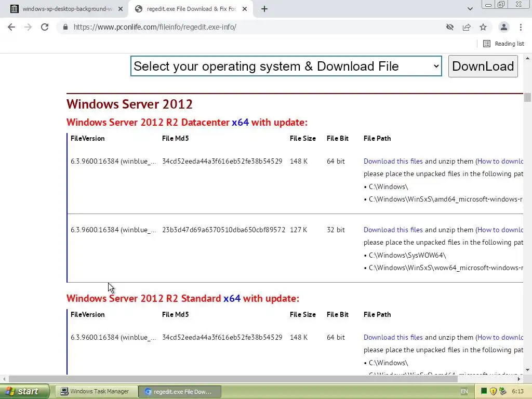Viewport: 532px width, 399px height.
Task: Click the horizontal scrollbar thumb
Action: tap(233, 379)
